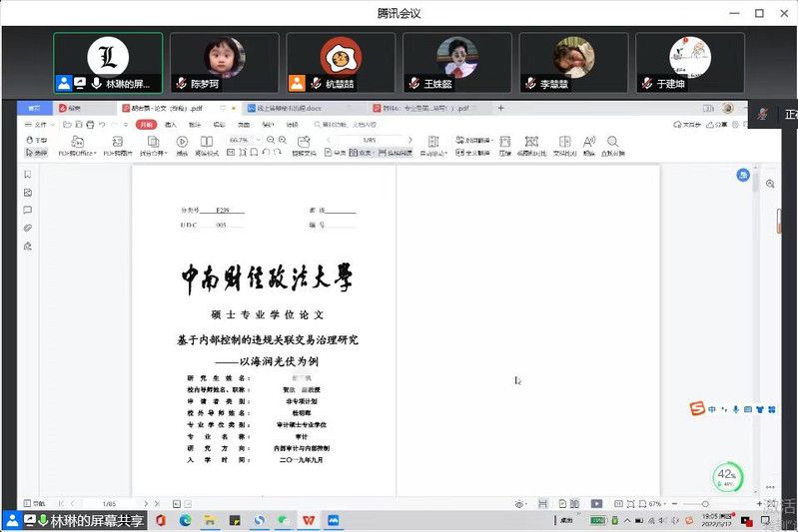Click the 首页 home tab button
The image size is (798, 532).
pos(35,108)
